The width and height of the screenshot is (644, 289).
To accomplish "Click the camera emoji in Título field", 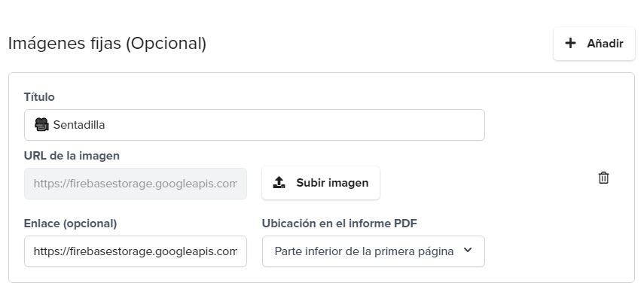I will coord(41,125).
